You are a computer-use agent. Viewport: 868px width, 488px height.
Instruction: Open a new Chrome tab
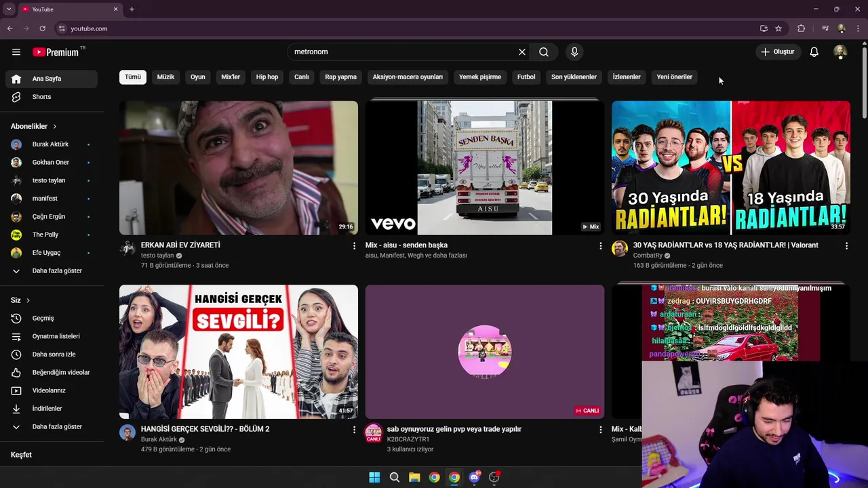pyautogui.click(x=132, y=9)
